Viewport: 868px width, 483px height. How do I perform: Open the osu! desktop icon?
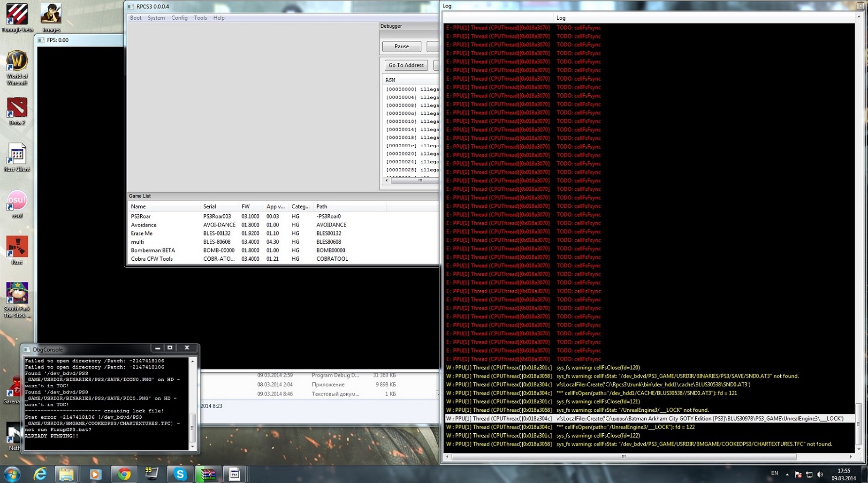coord(17,202)
